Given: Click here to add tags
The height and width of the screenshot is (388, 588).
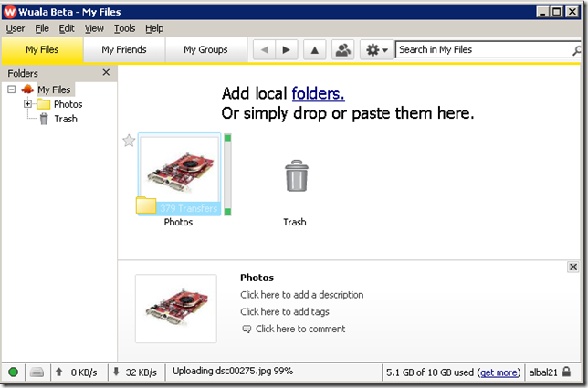Looking at the screenshot, I should coord(285,312).
